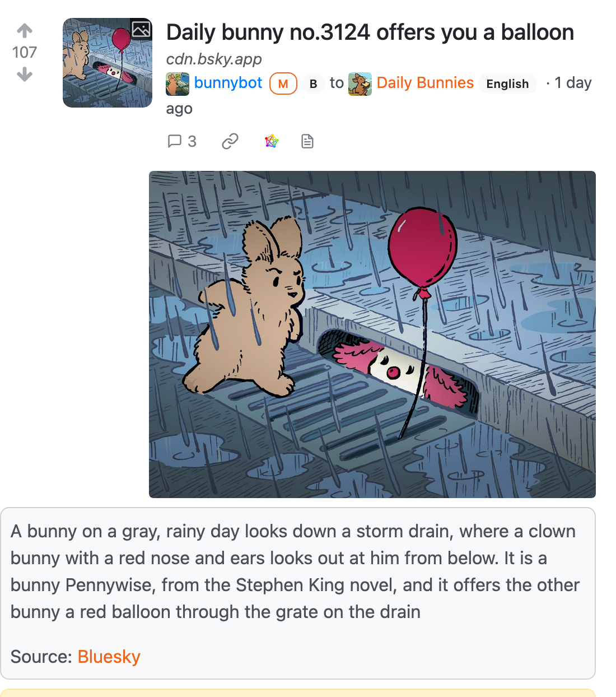The width and height of the screenshot is (616, 697).
Task: Open the Bluesky source link
Action: click(x=109, y=656)
